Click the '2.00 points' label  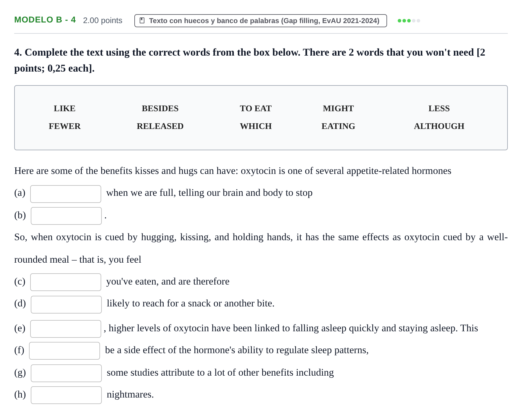tap(103, 20)
